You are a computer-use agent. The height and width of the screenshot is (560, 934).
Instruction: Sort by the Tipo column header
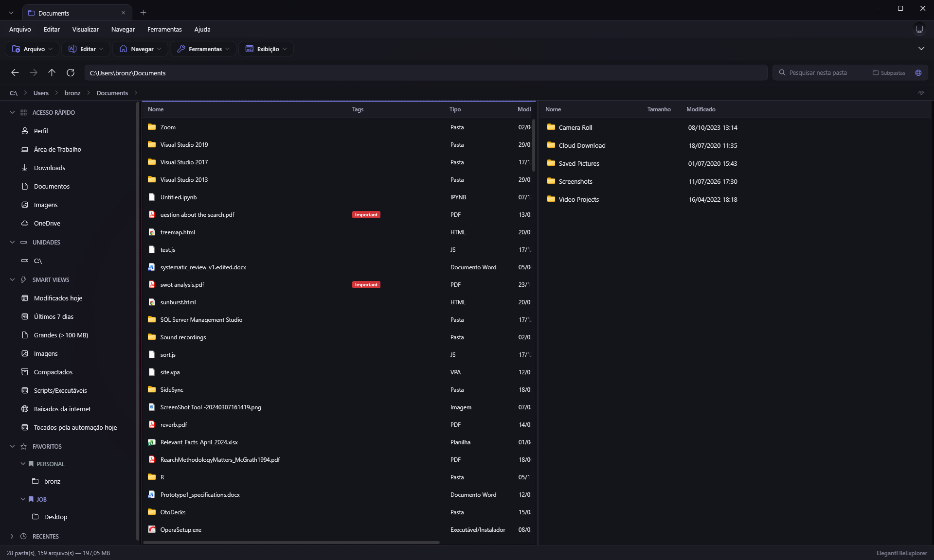(x=455, y=109)
